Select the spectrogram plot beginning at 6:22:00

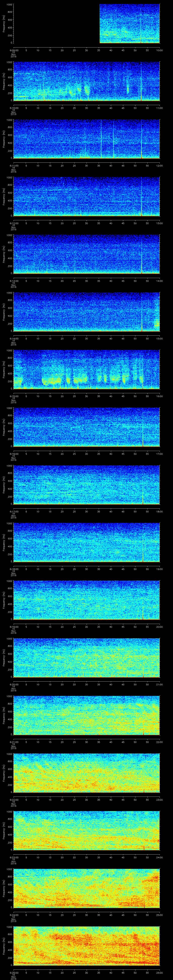tap(87, 773)
